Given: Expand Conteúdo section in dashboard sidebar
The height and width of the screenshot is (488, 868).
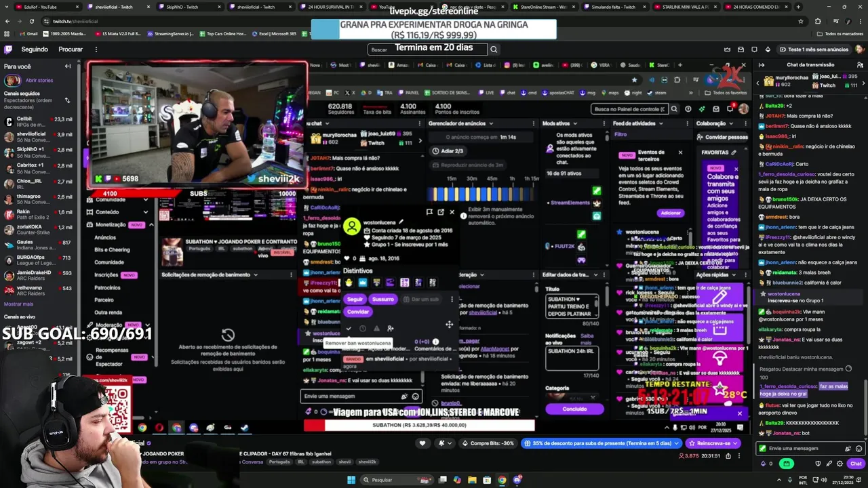Looking at the screenshot, I should coord(145,211).
